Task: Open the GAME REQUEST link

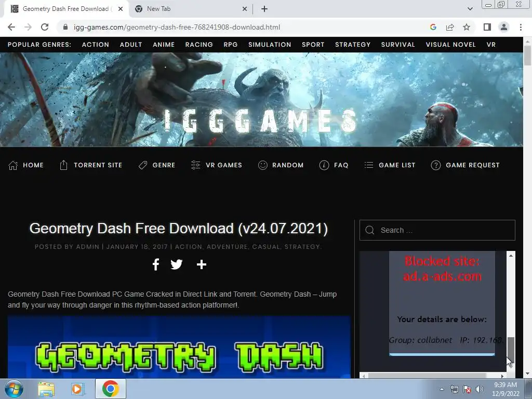Action: (x=473, y=165)
